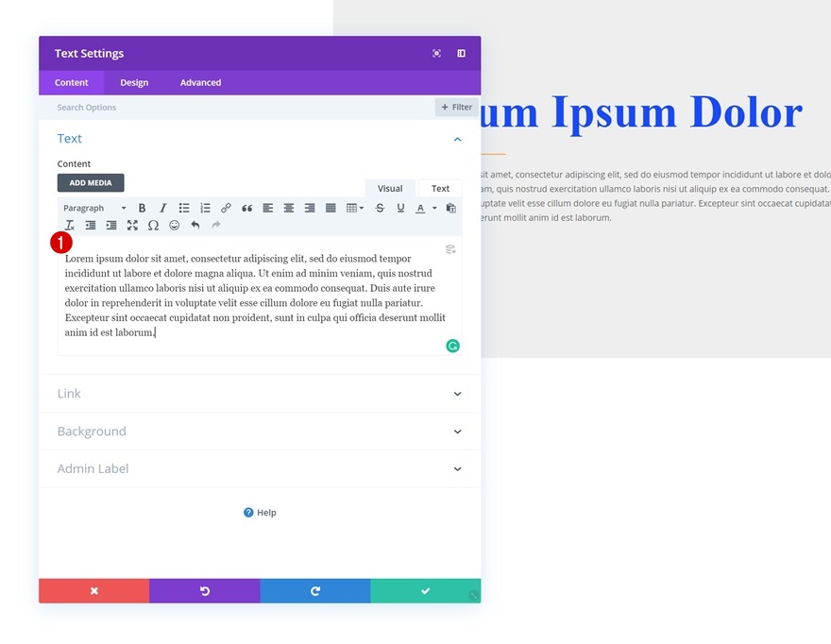Viewport: 831px width, 644px height.
Task: Switch to the Design tab
Action: 134,83
